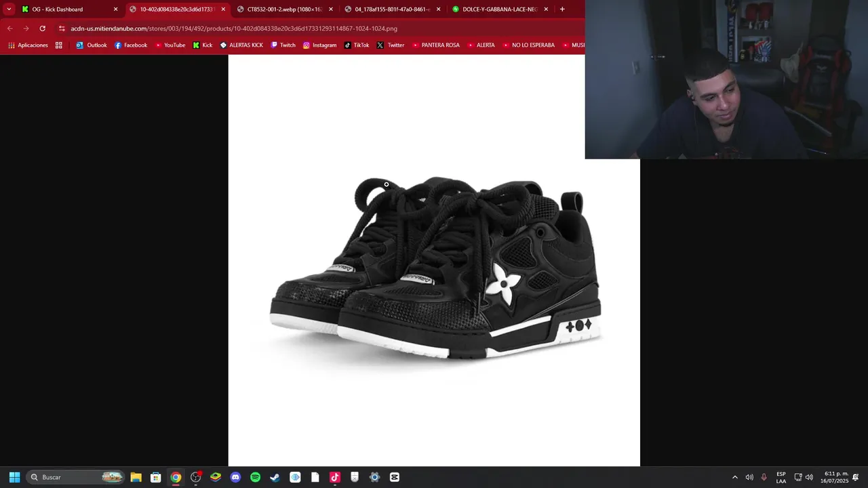This screenshot has width=868, height=488.
Task: Show hidden system tray icons
Action: tap(734, 477)
